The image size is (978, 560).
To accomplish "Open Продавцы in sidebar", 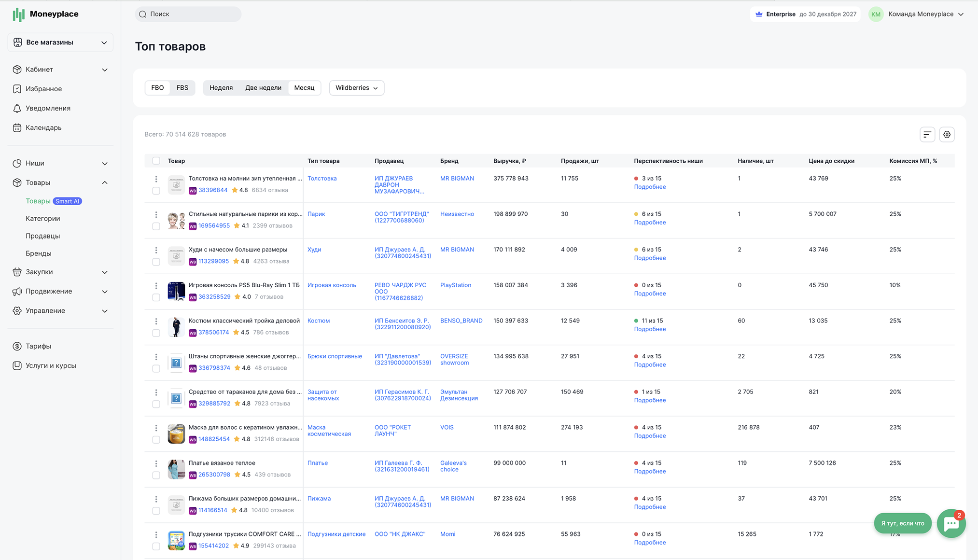I will [x=43, y=236].
